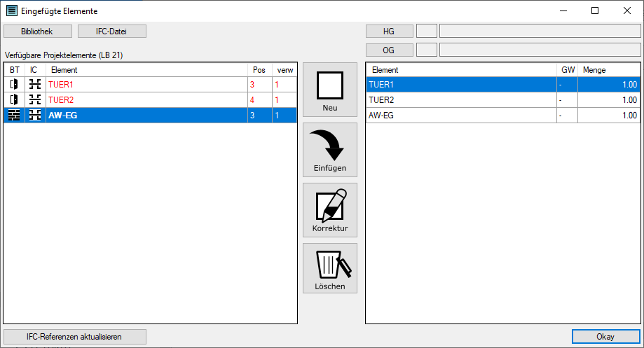Maximize the Eingefügte Elemente window
Screen dimensions: 644x348
pyautogui.click(x=595, y=11)
